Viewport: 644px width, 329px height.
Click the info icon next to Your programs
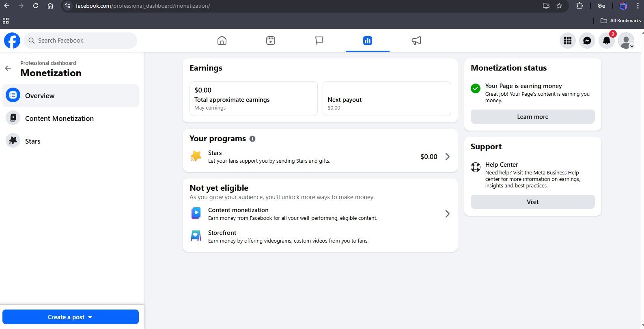252,139
